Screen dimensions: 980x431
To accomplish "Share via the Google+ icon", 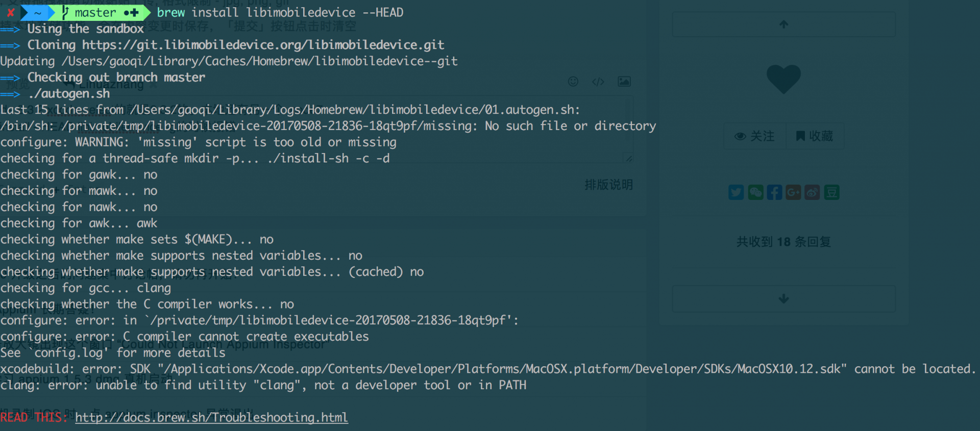I will [793, 192].
